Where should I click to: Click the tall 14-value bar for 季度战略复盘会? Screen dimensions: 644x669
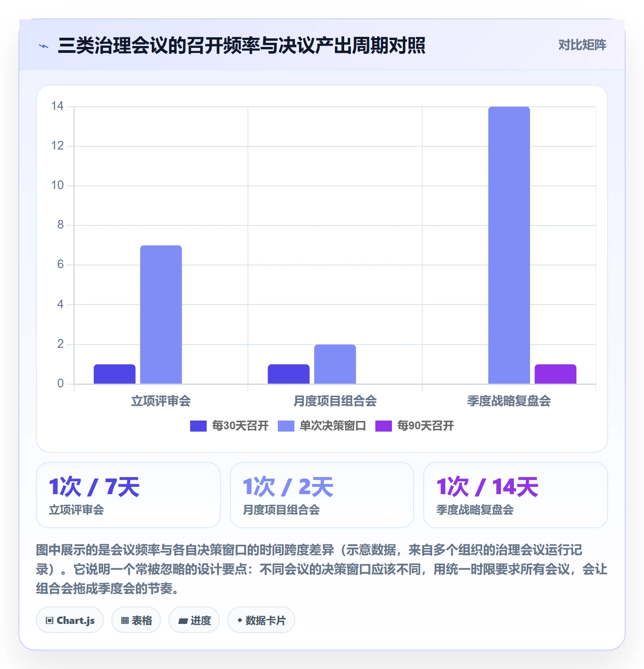coord(509,245)
